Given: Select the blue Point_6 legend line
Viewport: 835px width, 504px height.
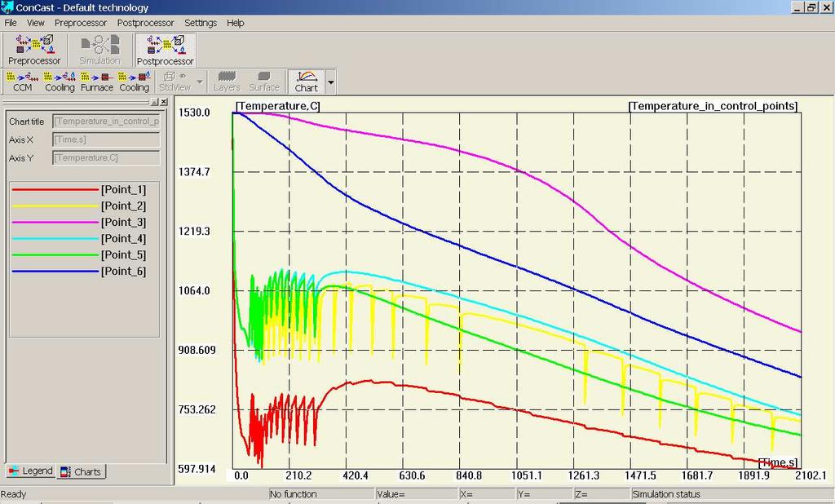Looking at the screenshot, I should [55, 272].
